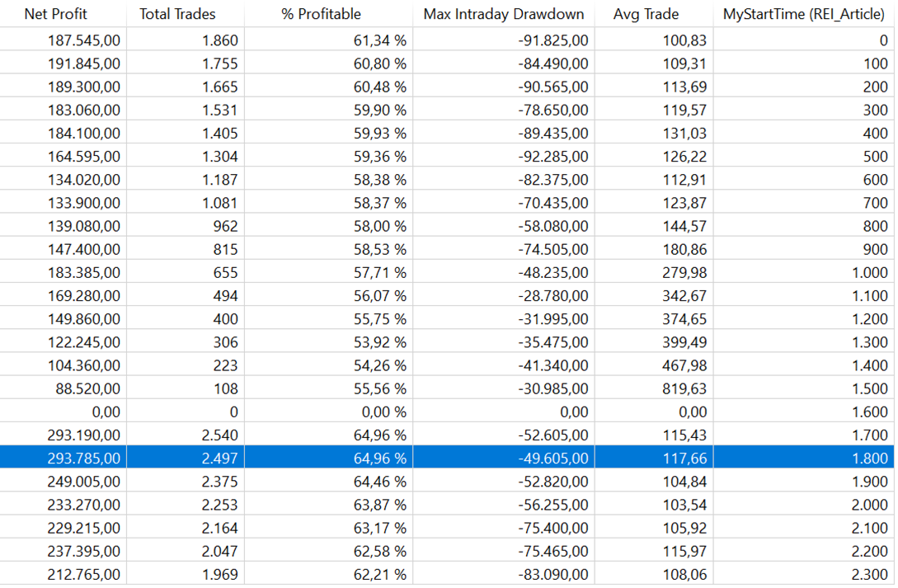The height and width of the screenshot is (588, 898).
Task: Click the Total Trades column header
Action: pos(177,14)
